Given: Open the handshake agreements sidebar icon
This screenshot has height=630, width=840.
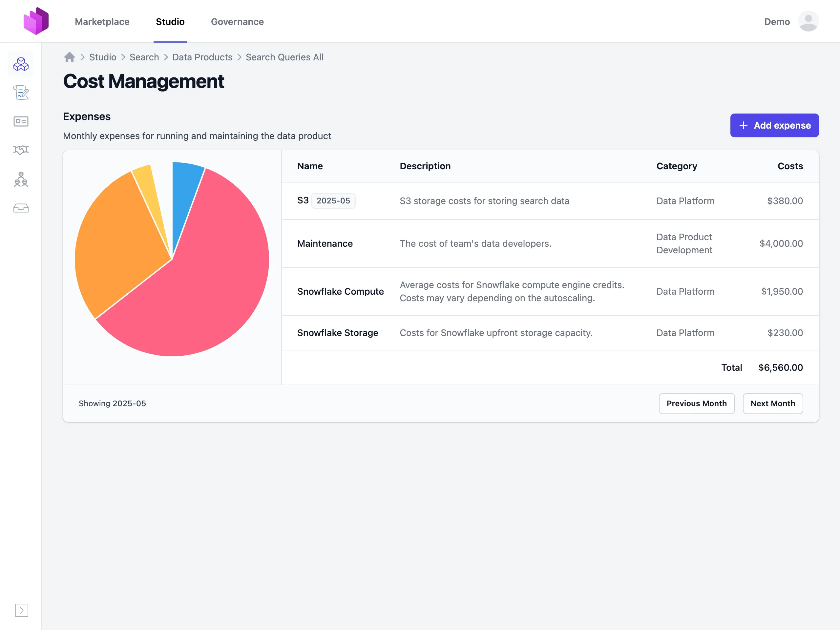Looking at the screenshot, I should click(x=21, y=150).
